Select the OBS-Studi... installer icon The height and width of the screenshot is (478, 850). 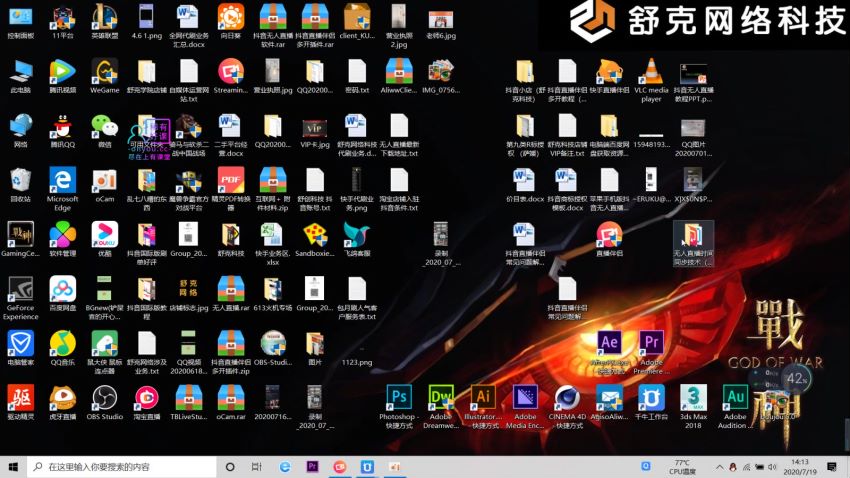tap(273, 343)
